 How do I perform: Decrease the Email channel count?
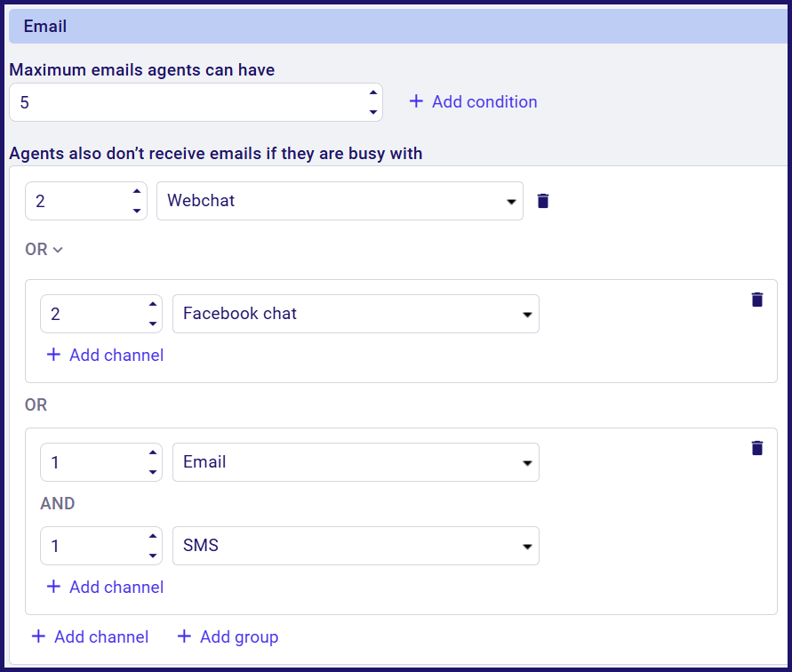coord(152,471)
